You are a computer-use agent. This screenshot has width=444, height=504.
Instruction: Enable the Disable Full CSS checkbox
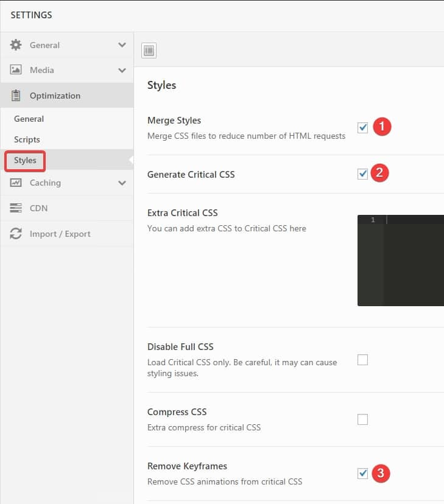362,360
